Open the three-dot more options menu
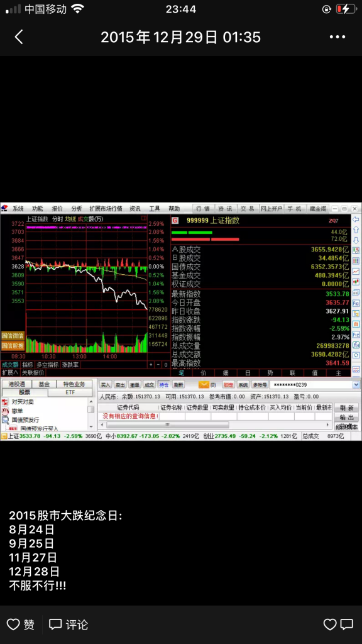This screenshot has height=644, width=362. coord(337,37)
